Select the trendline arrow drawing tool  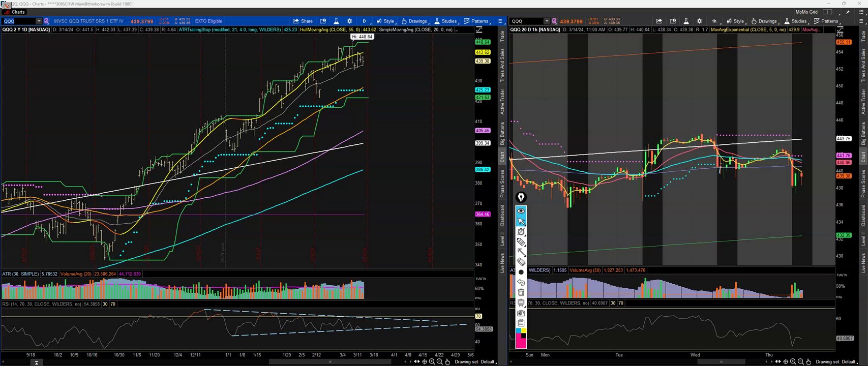tap(521, 252)
